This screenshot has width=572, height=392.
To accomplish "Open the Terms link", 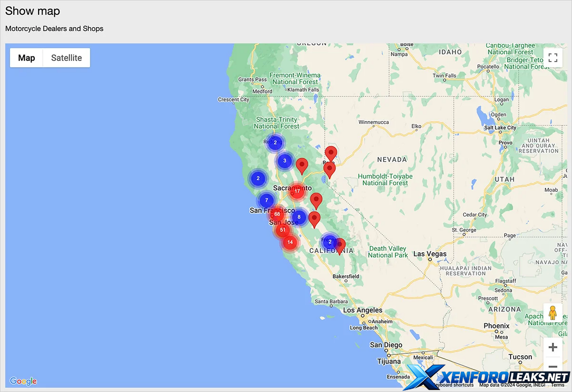I will point(558,385).
